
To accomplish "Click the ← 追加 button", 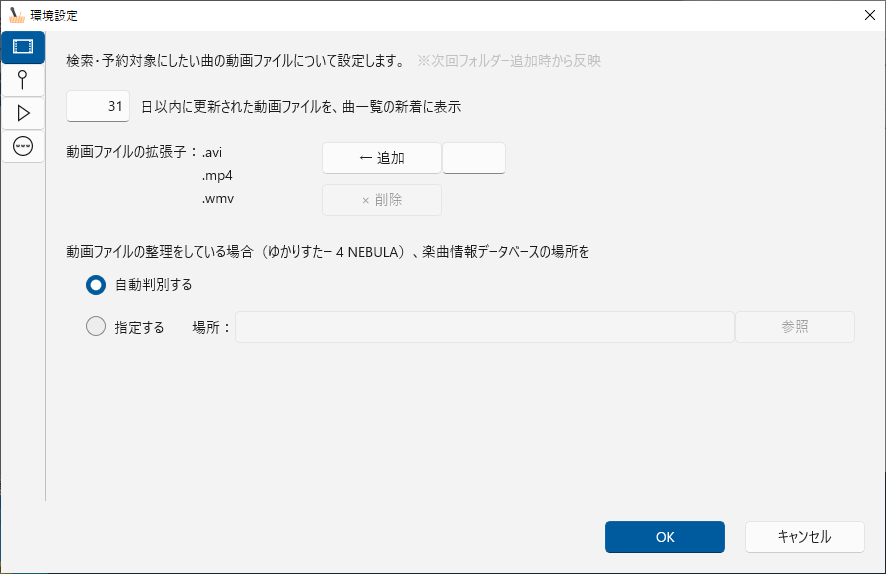I will (382, 158).
